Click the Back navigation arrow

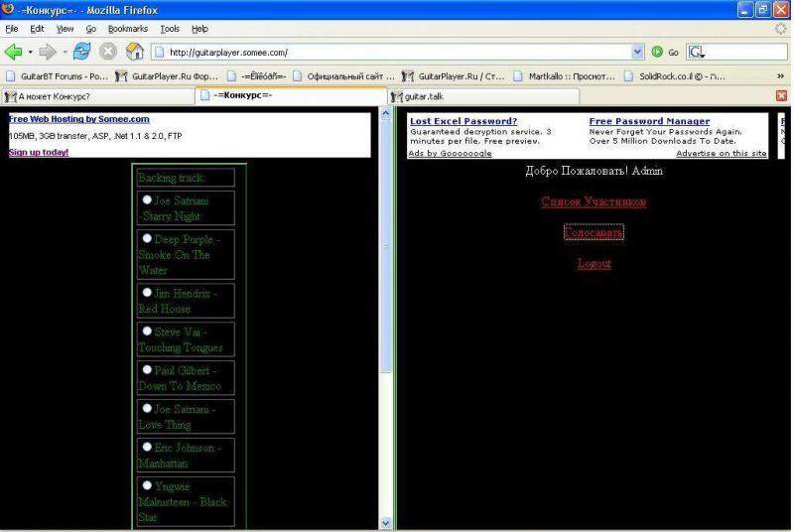pyautogui.click(x=13, y=52)
